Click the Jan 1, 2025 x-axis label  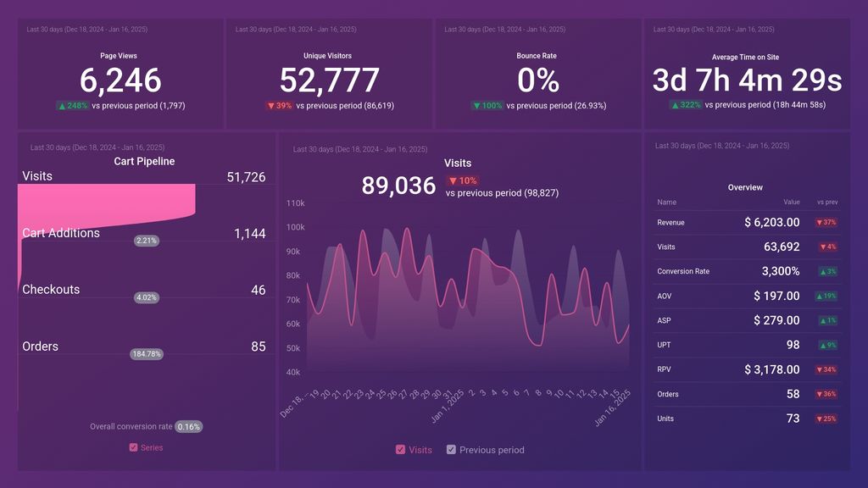coord(448,407)
